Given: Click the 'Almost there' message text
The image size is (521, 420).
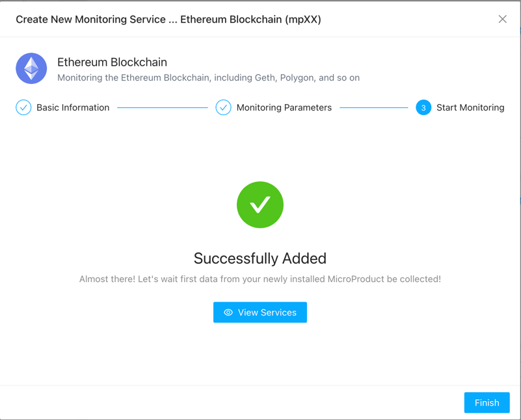Looking at the screenshot, I should [260, 279].
